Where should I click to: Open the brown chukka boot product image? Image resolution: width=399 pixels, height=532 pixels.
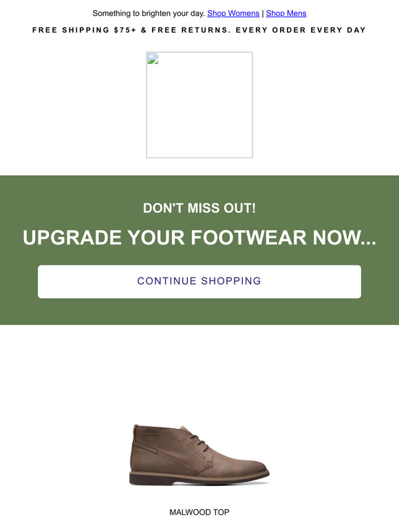coord(199,454)
